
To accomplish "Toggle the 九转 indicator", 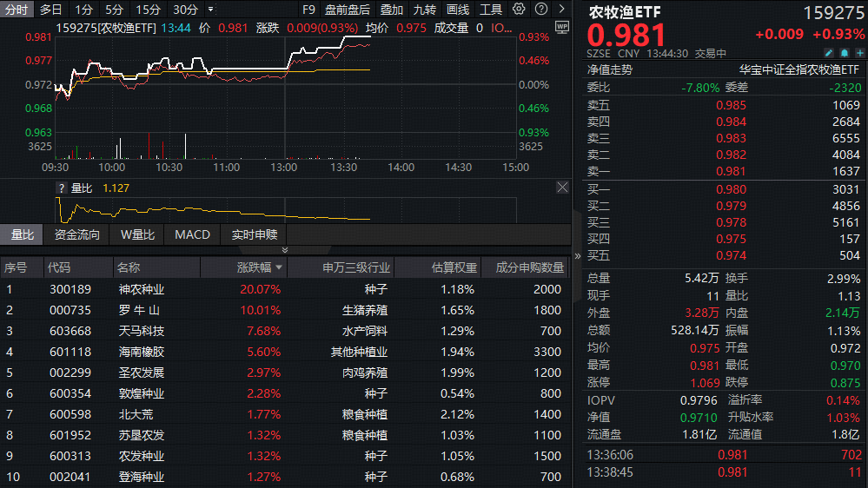I will 425,10.
